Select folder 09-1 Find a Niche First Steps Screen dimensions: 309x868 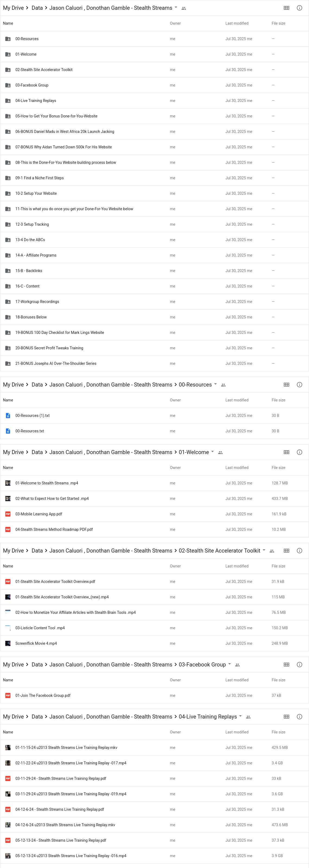[154, 178]
